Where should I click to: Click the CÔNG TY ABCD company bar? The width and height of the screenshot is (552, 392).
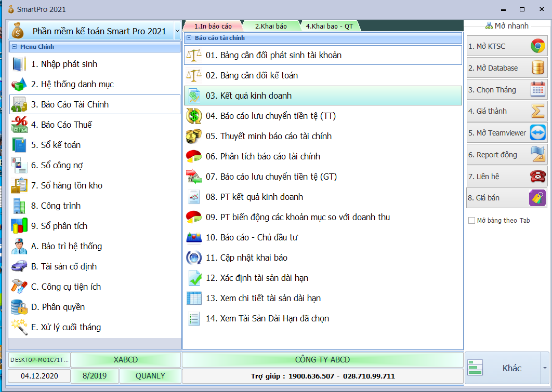click(x=322, y=360)
